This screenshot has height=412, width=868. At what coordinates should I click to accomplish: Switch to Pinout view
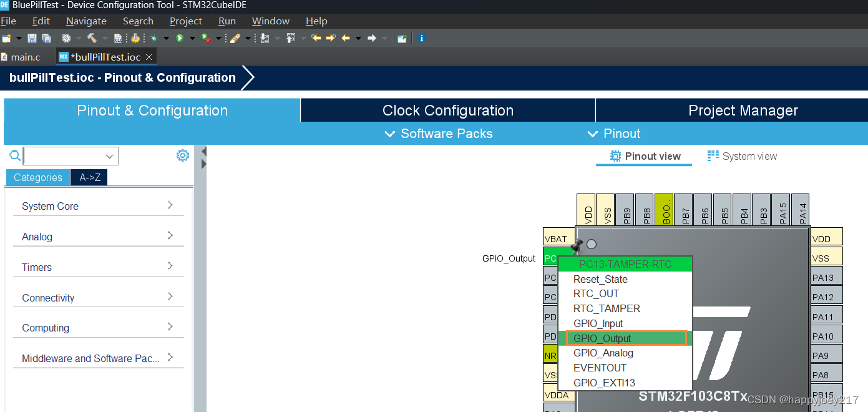point(645,156)
